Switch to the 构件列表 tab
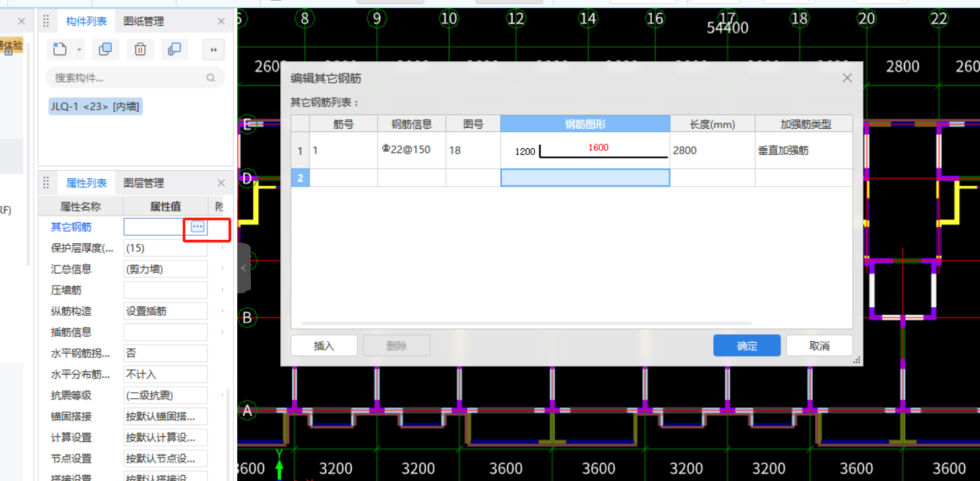The width and height of the screenshot is (980, 481). (x=86, y=22)
